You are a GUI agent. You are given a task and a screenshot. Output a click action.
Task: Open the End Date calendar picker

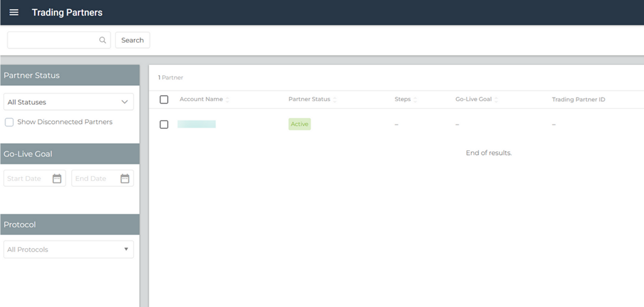pos(125,179)
